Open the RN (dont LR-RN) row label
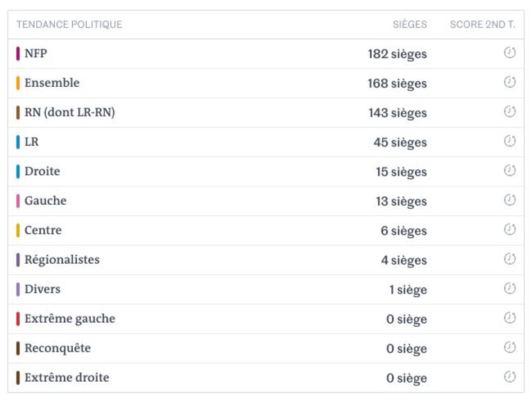Image resolution: width=532 pixels, height=402 pixels. click(70, 112)
